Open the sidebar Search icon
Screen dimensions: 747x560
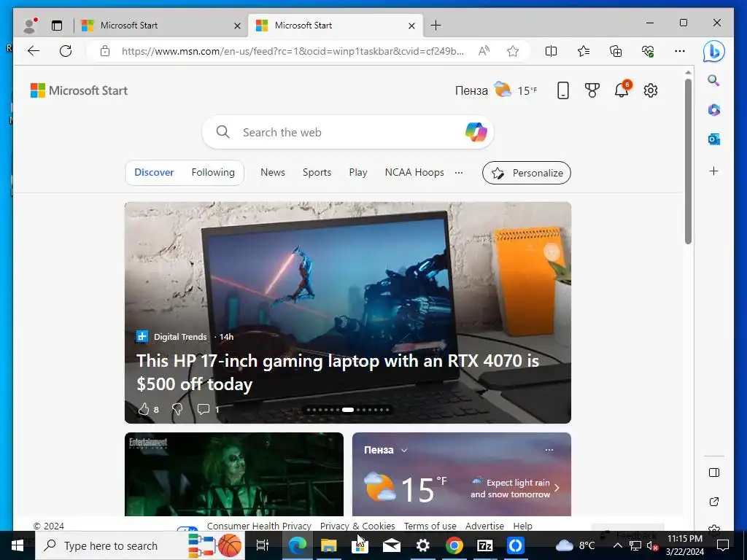[713, 80]
